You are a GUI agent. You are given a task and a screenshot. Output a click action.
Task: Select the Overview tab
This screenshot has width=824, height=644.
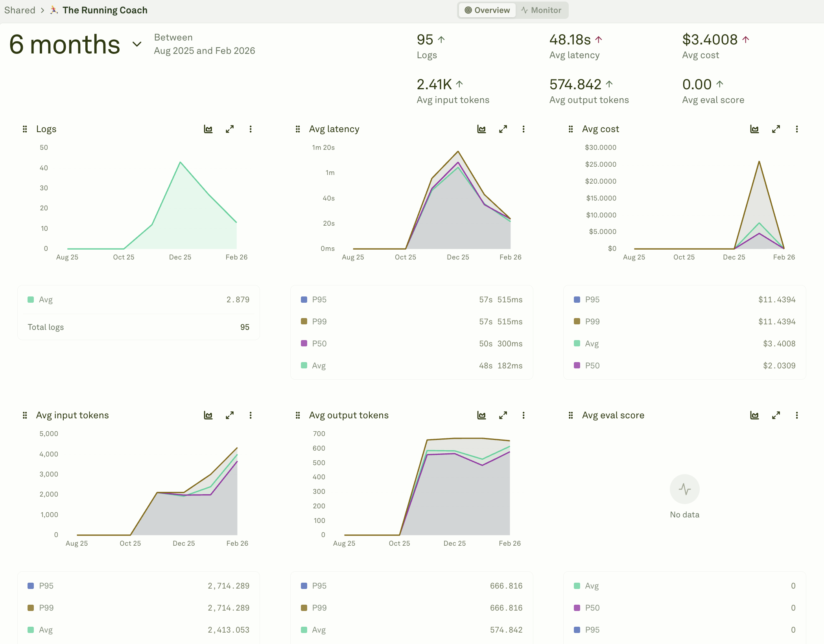click(x=487, y=10)
